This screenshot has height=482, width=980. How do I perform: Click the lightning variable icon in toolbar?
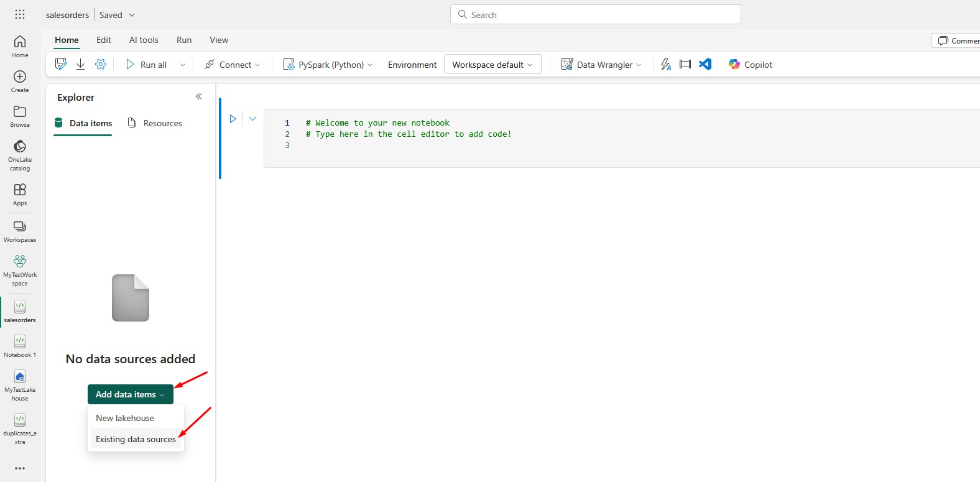[666, 64]
